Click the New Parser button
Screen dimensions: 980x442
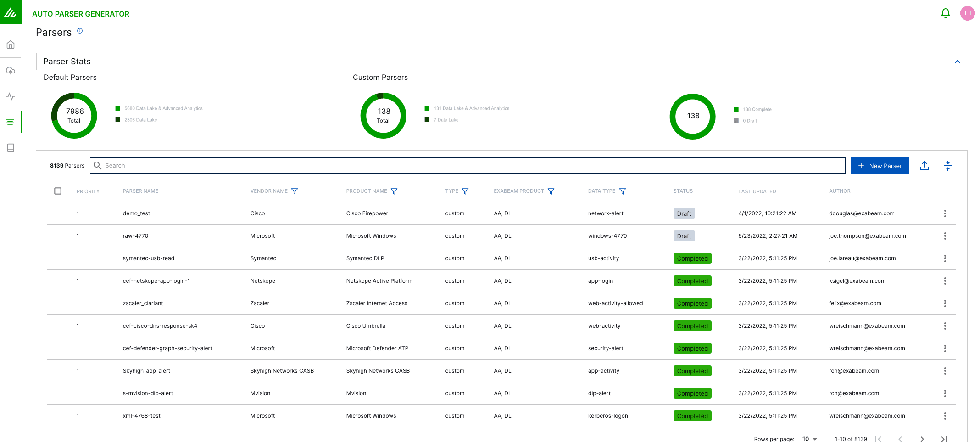click(x=880, y=166)
